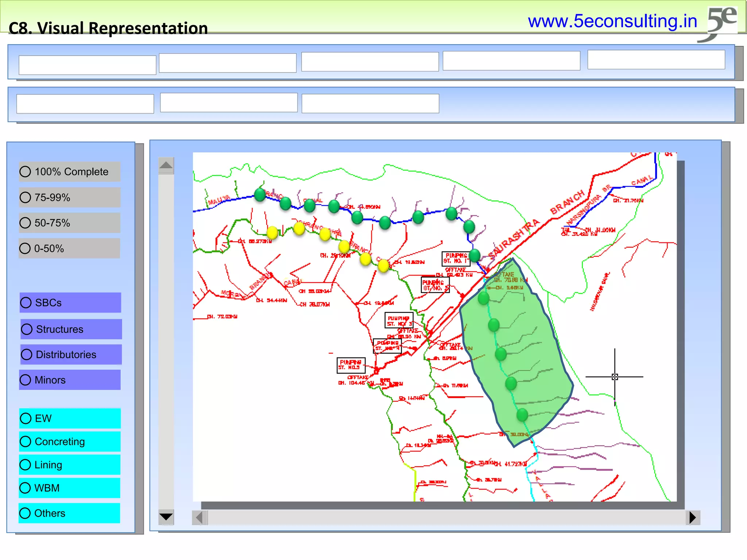Click the horizontal scrollbar left arrow

coord(200,517)
